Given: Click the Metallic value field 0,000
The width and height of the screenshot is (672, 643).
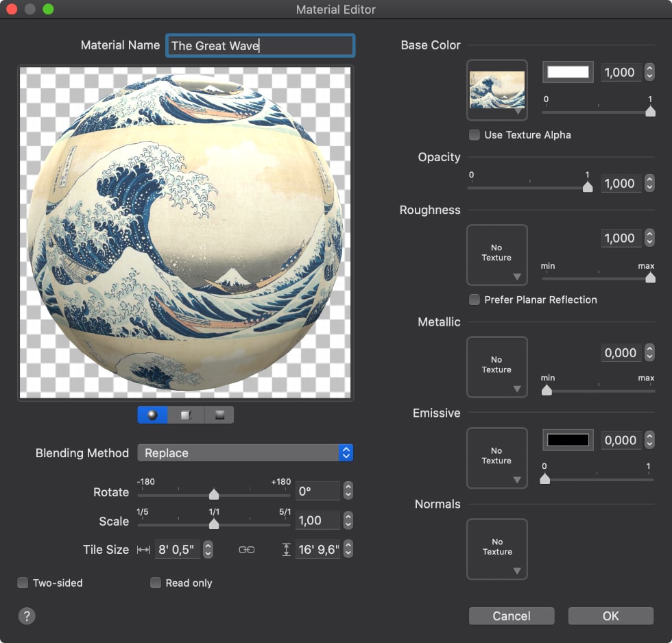Looking at the screenshot, I should 621,352.
